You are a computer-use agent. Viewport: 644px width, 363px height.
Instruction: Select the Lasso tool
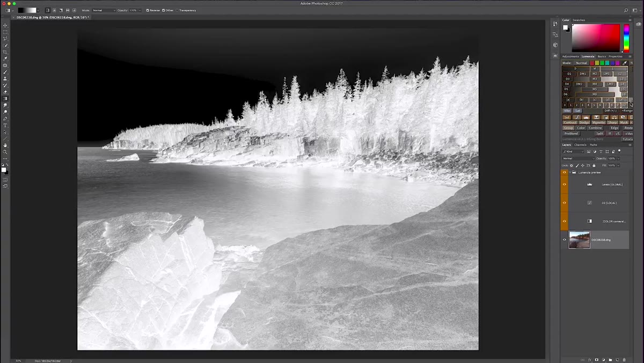click(5, 39)
